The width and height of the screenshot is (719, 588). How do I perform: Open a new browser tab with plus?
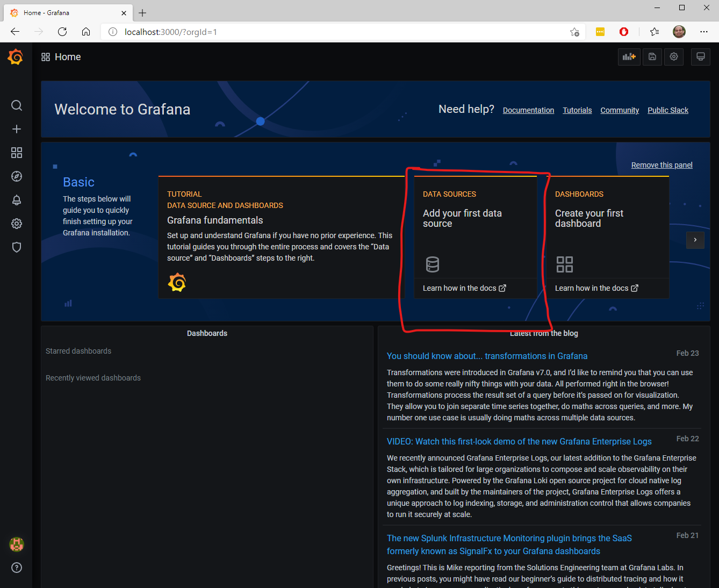click(142, 13)
